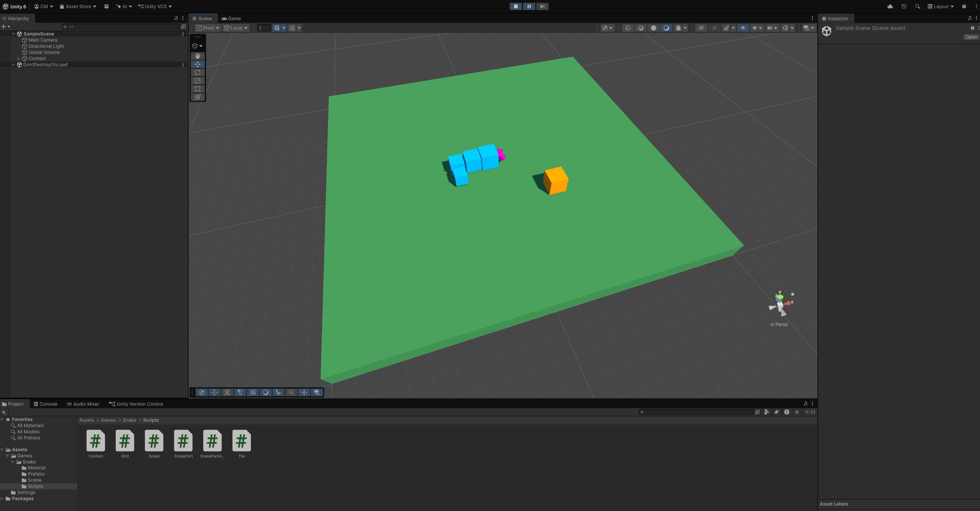Toggle 2D view mode in Scene toolbar
This screenshot has width=980, height=511.
pos(701,28)
